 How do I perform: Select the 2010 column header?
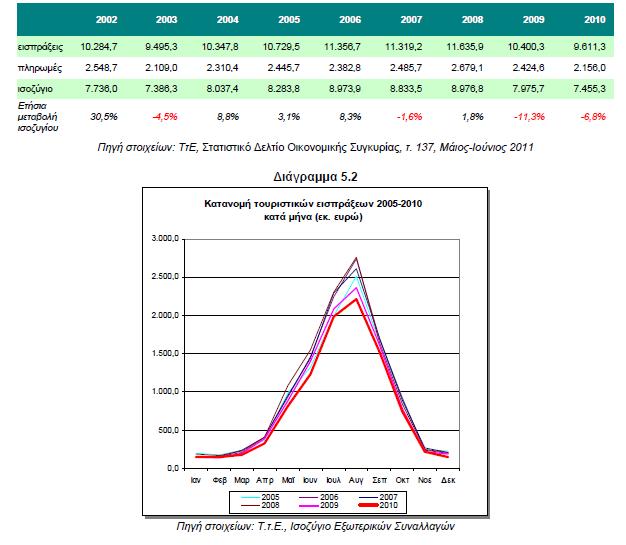pyautogui.click(x=595, y=20)
